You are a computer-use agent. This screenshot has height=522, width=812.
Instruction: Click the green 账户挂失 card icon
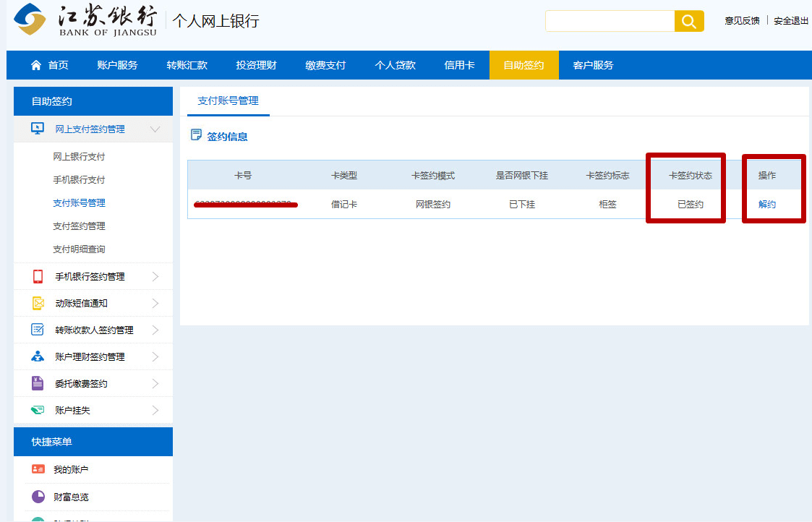38,410
